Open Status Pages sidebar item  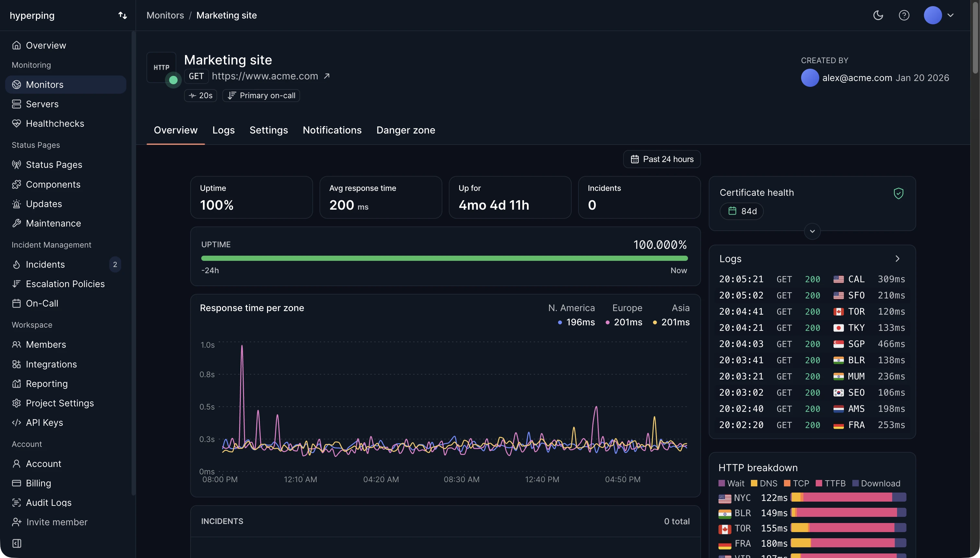65,164
